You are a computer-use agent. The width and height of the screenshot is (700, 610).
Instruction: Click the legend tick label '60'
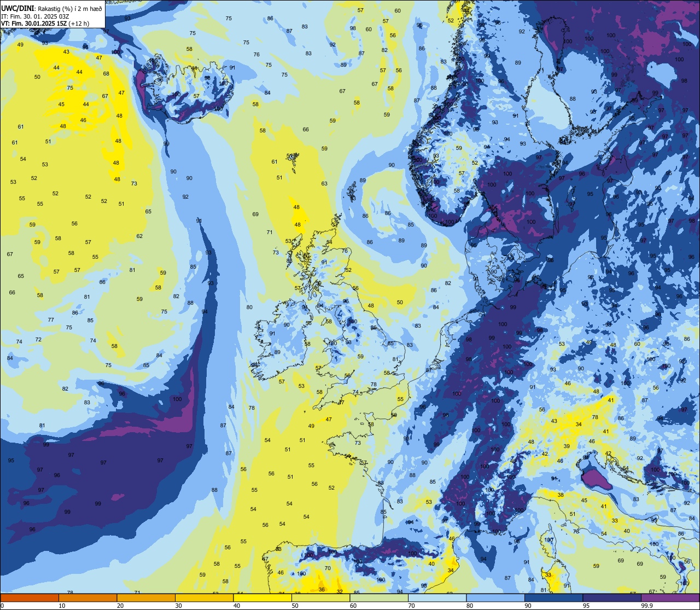(353, 606)
